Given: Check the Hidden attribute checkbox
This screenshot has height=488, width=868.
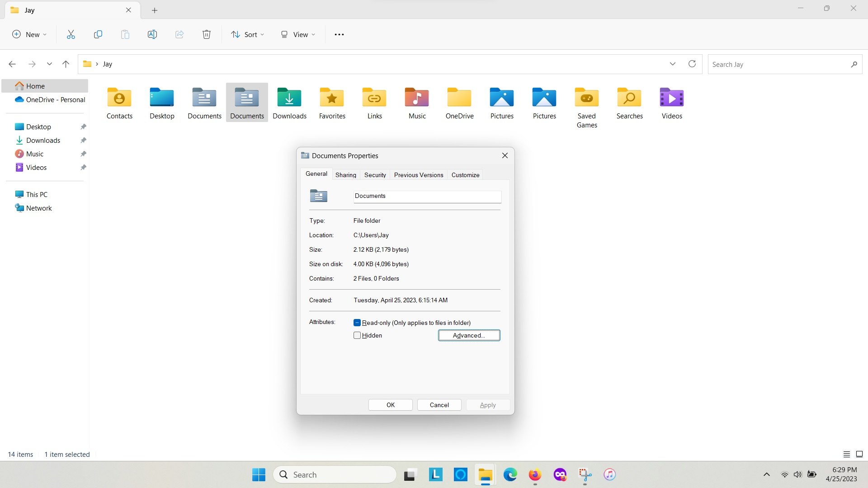Looking at the screenshot, I should pyautogui.click(x=357, y=335).
